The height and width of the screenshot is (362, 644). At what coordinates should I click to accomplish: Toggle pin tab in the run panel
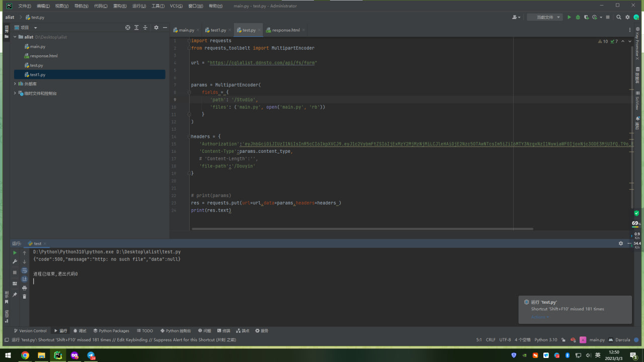tap(15, 295)
